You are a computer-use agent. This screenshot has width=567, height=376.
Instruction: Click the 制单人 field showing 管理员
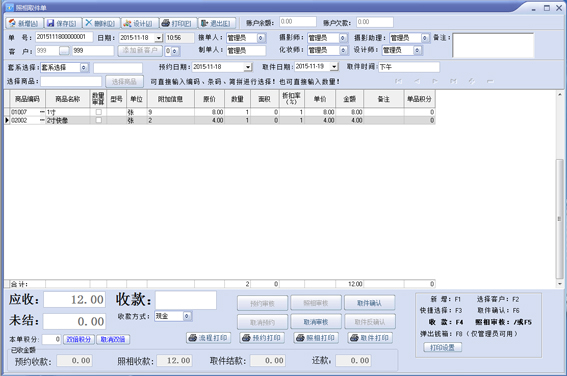coord(246,51)
